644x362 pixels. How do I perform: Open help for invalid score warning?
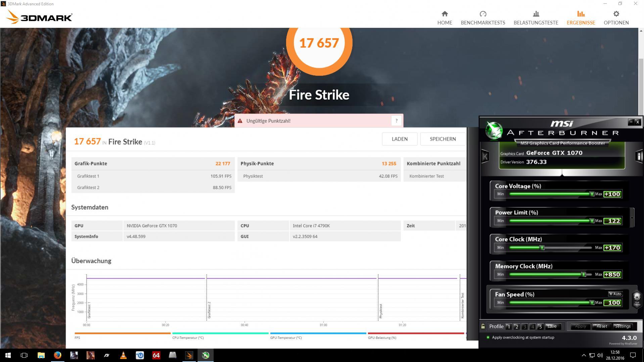397,121
